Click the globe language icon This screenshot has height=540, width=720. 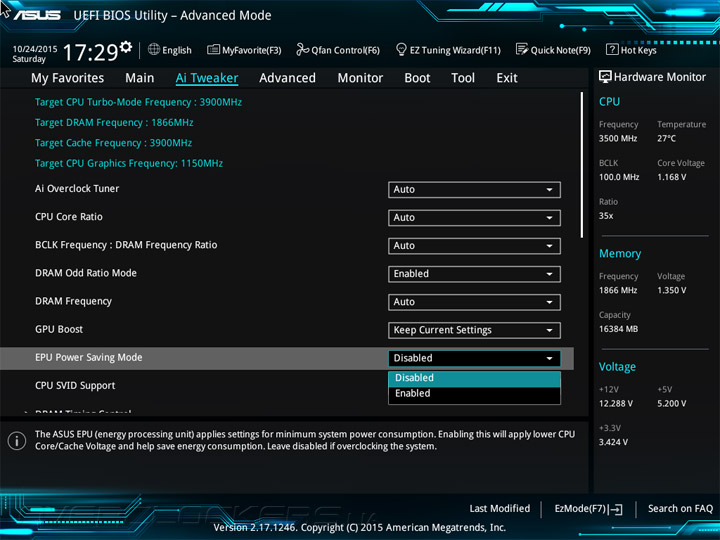point(154,50)
